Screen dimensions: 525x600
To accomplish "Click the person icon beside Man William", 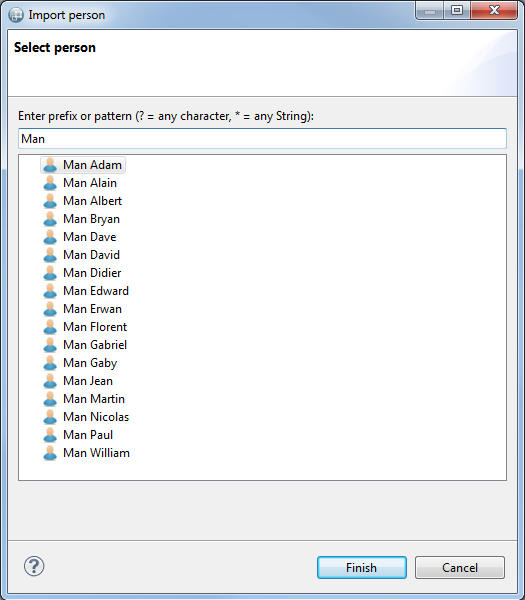I will [50, 453].
